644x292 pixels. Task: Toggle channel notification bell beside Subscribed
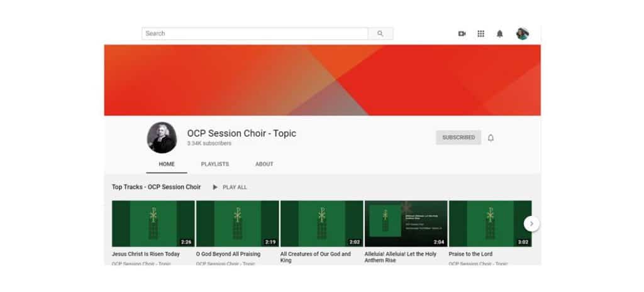pos(491,138)
